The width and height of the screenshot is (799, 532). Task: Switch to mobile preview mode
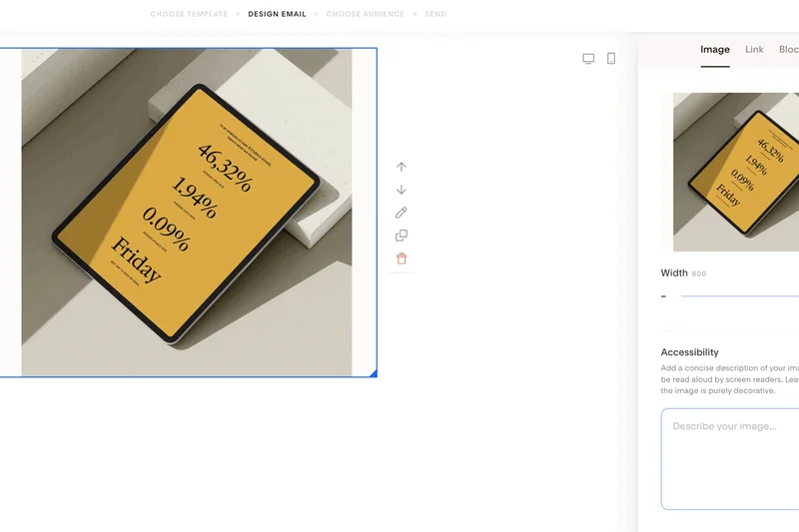(x=611, y=59)
